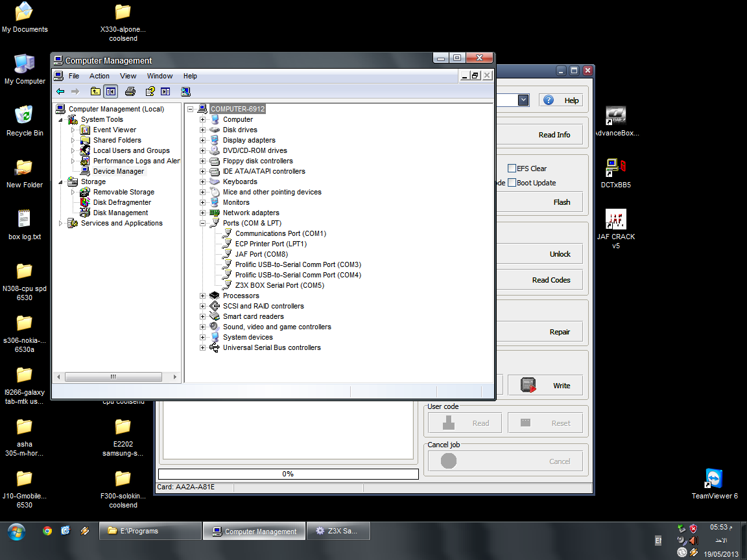Screen dimensions: 747x560
Task: Click the Read Info button
Action: point(539,135)
